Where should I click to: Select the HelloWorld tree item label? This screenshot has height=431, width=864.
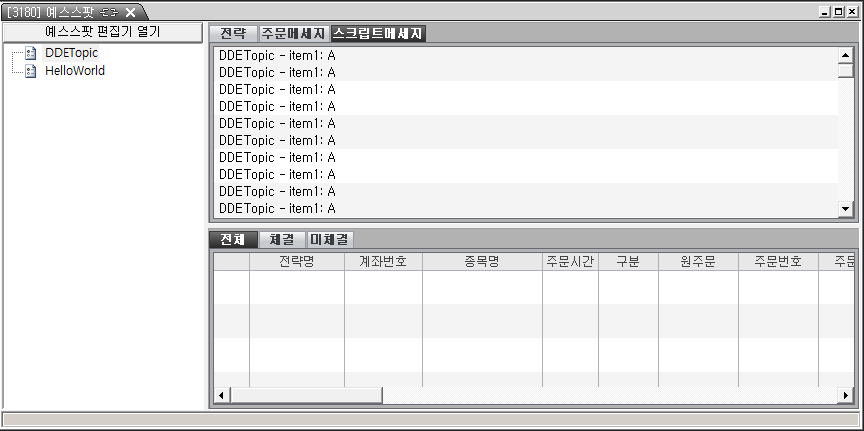click(75, 72)
